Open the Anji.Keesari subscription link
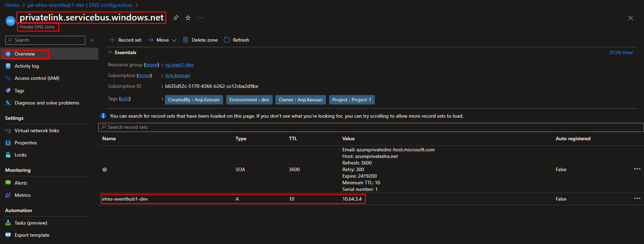This screenshot has height=244, width=644. 178,75
